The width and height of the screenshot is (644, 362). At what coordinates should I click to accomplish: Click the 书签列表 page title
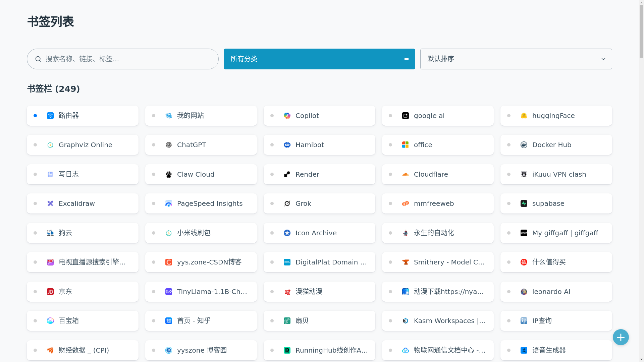(x=51, y=22)
